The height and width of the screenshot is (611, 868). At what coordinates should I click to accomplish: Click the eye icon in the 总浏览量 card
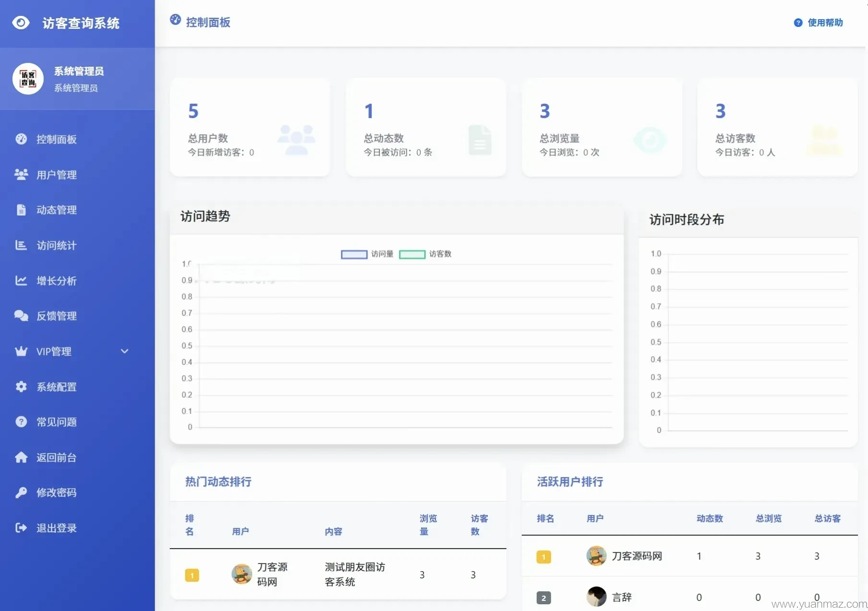pyautogui.click(x=650, y=140)
